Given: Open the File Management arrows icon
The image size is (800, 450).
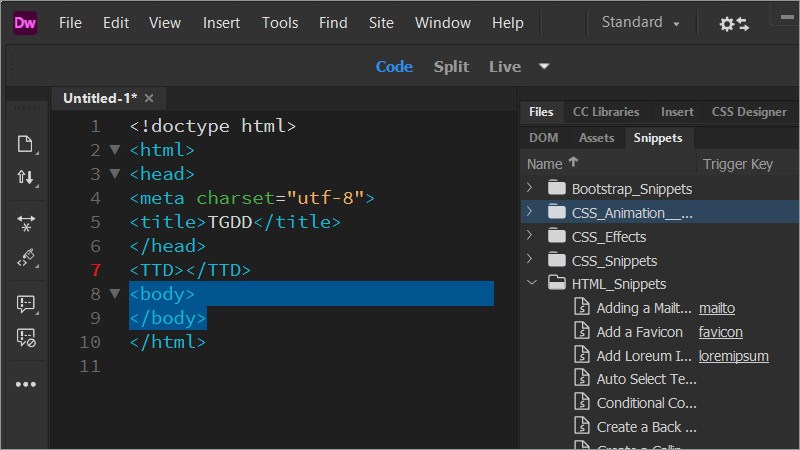Looking at the screenshot, I should (26, 178).
